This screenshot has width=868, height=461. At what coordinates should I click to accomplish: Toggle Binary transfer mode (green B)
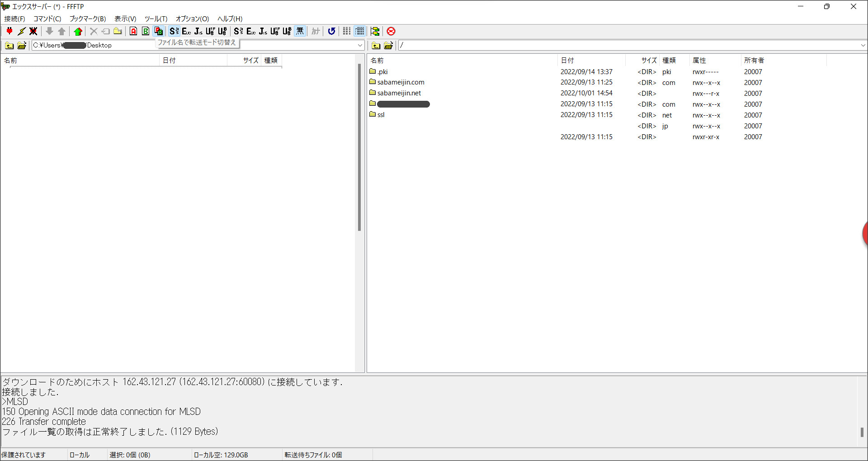tap(146, 31)
